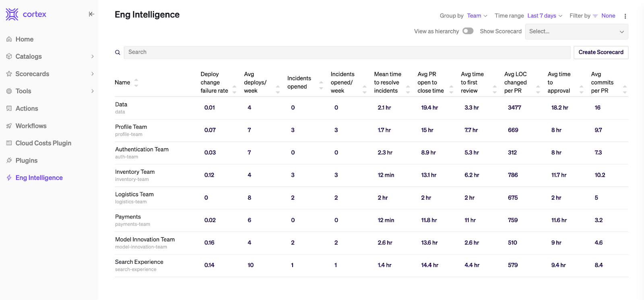
Task: Open the Show Scorecard select box
Action: (x=576, y=31)
